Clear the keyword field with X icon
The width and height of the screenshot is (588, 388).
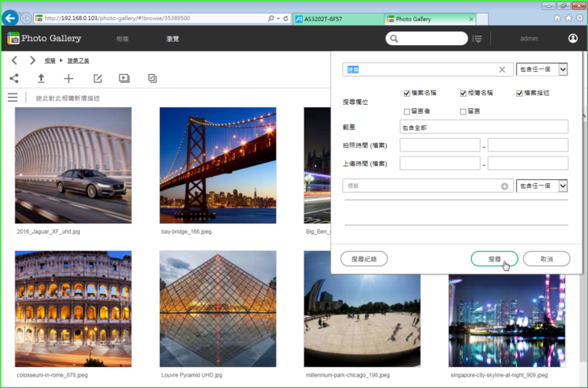pos(502,70)
